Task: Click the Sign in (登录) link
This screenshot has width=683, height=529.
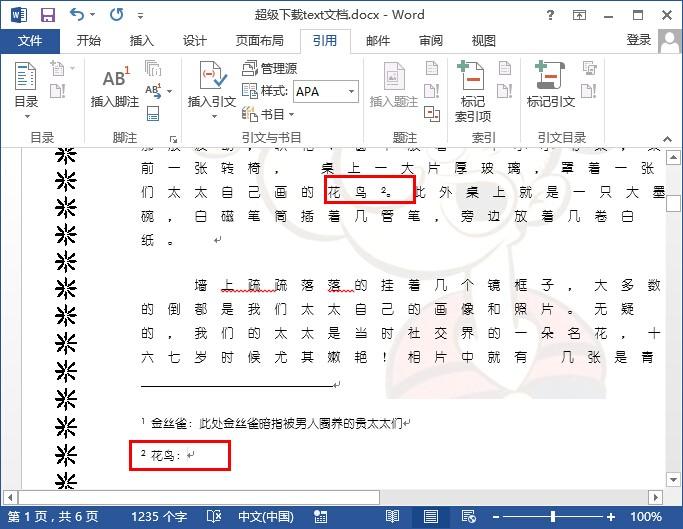Action: [638, 40]
